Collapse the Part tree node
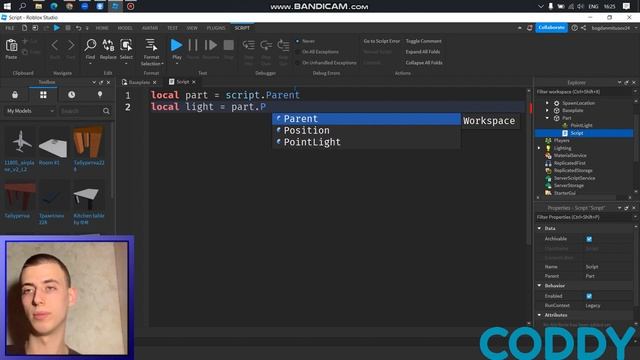Image resolution: width=640 pixels, height=360 pixels. tap(547, 118)
